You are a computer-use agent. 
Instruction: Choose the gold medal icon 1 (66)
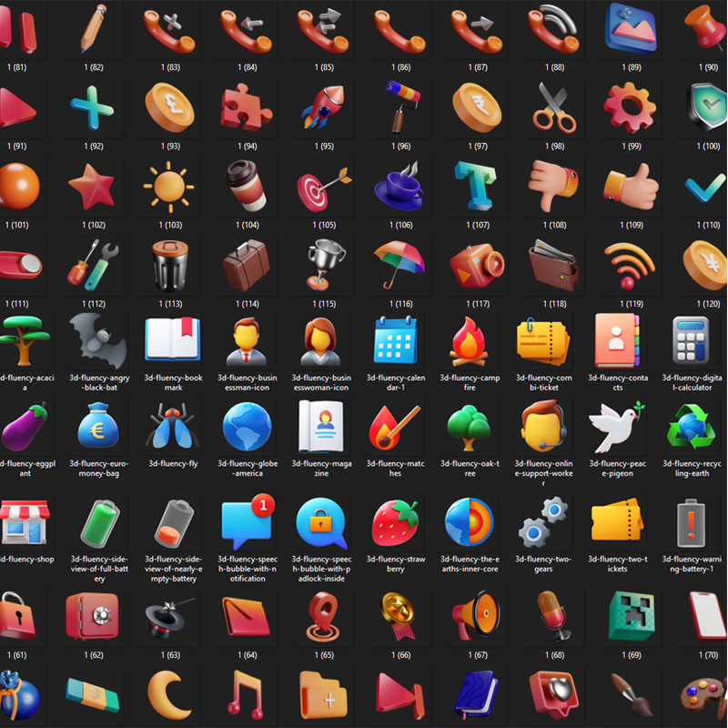[x=399, y=616]
